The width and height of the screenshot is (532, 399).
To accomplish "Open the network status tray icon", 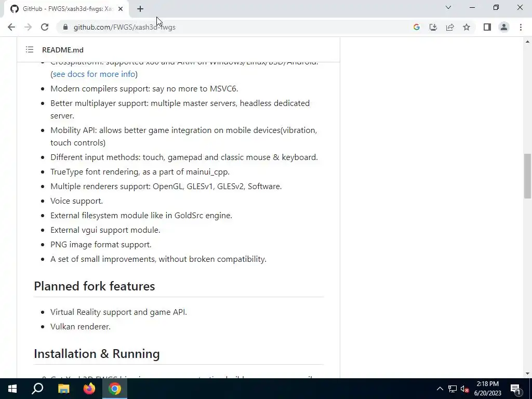I will pos(453,389).
